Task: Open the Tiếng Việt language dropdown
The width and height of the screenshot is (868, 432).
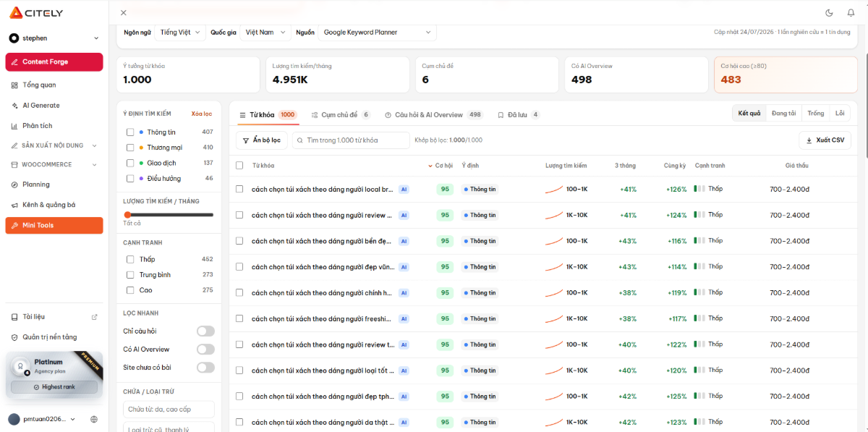Action: (179, 33)
